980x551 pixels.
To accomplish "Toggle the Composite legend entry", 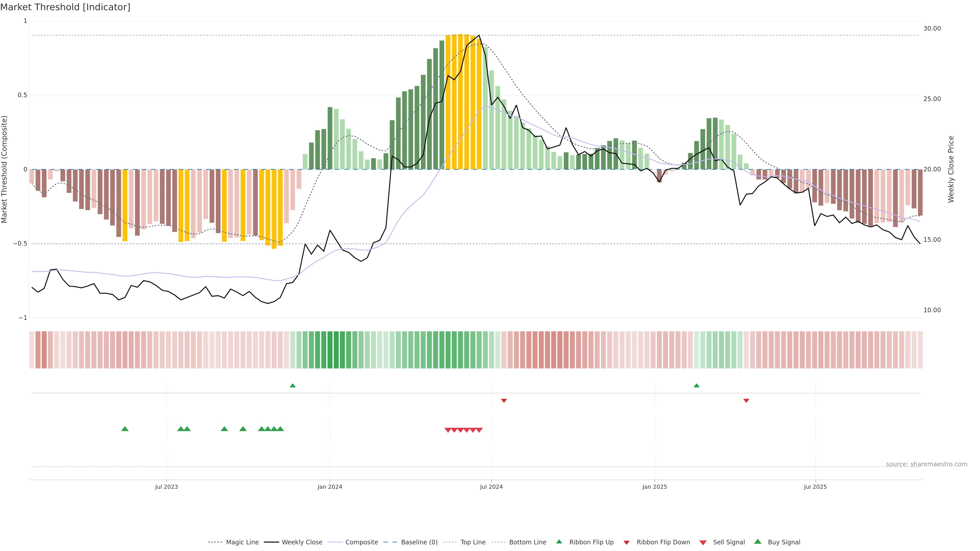I will point(361,542).
